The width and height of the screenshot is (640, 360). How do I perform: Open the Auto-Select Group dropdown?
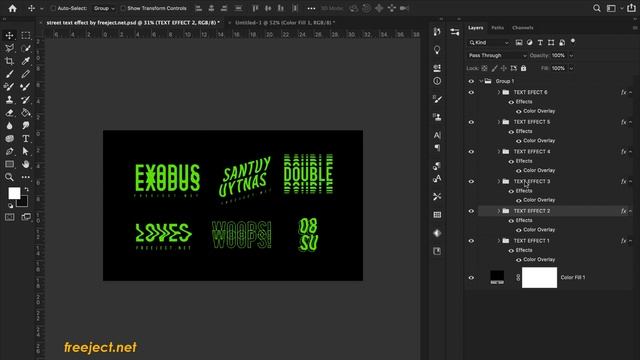click(104, 8)
